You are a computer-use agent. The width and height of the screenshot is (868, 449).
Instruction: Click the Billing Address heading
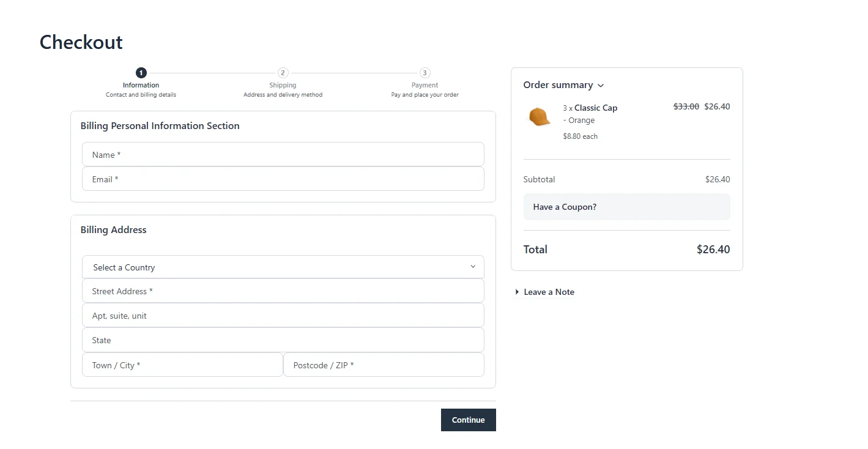tap(114, 230)
